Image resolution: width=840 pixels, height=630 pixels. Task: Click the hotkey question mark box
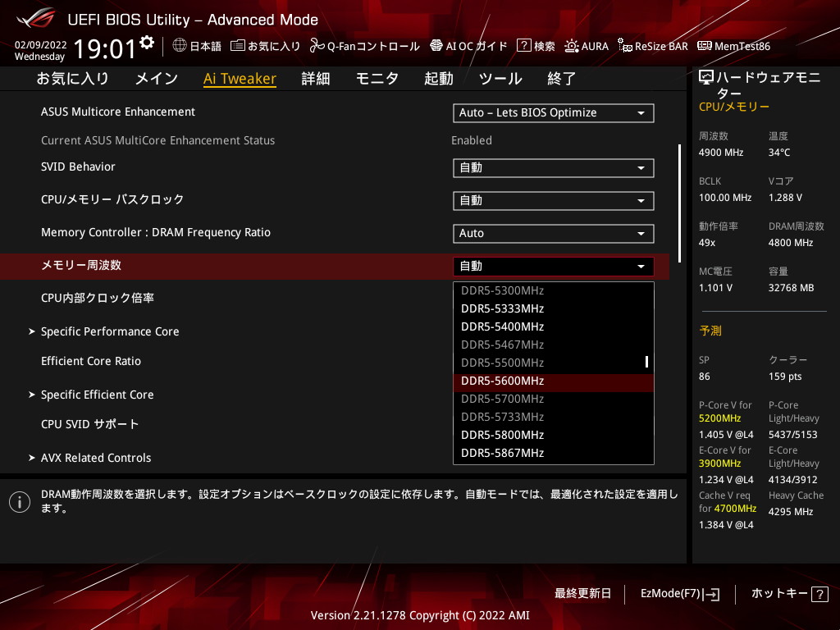(819, 594)
